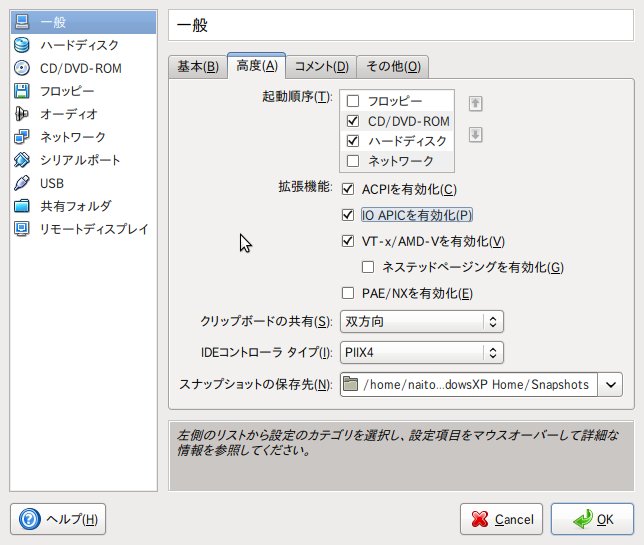Enable PAE/NXを有効化 checkbox
Image resolution: width=644 pixels, height=545 pixels.
point(348,293)
